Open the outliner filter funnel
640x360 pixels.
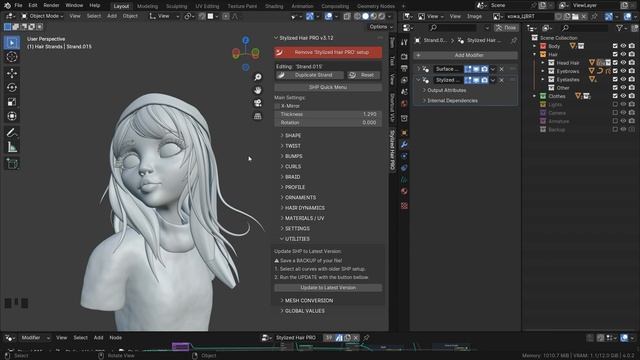[620, 28]
